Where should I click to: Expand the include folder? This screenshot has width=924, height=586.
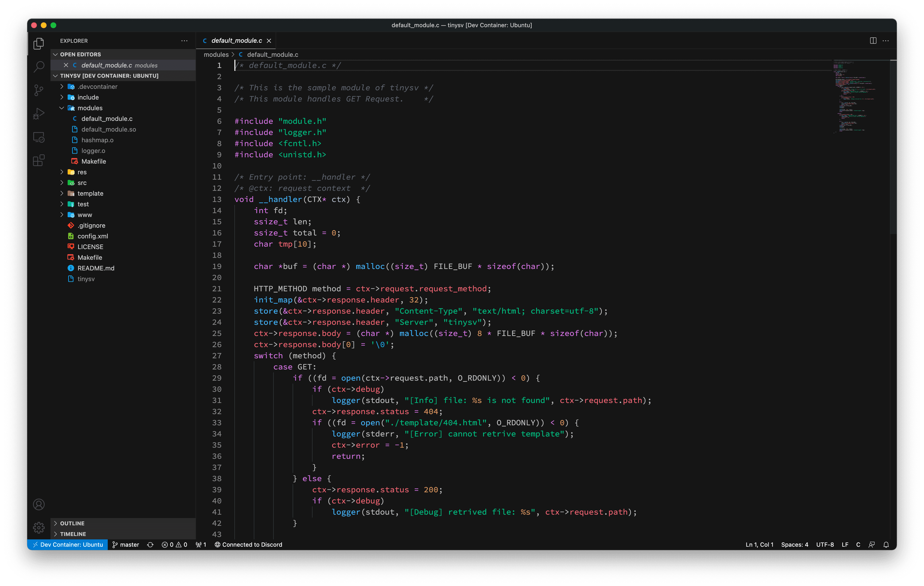click(x=123, y=98)
